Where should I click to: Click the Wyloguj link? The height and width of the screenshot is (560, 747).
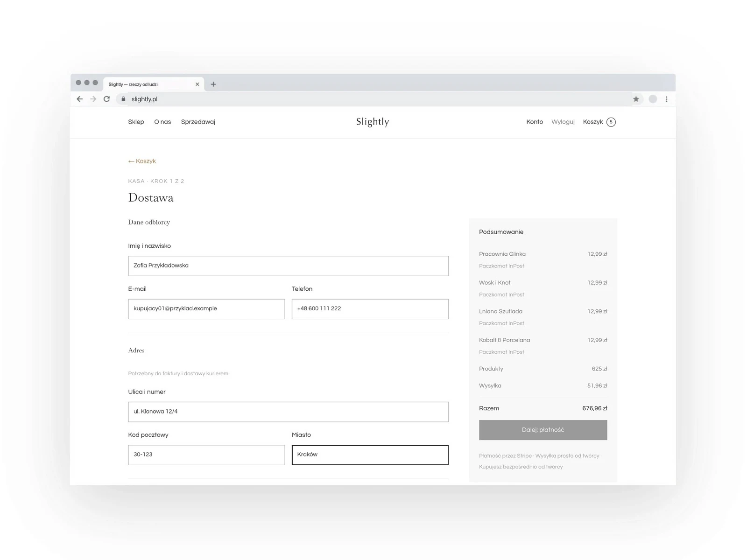pyautogui.click(x=563, y=122)
